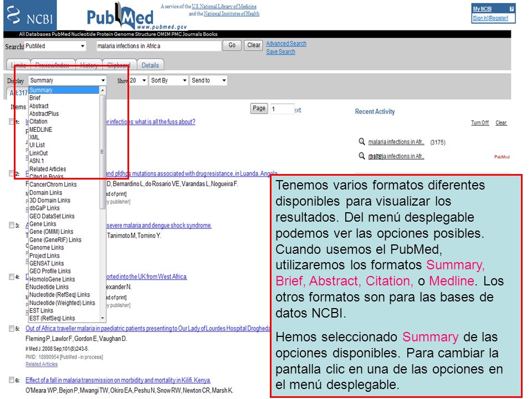Choose Summary in the Display list

64,90
